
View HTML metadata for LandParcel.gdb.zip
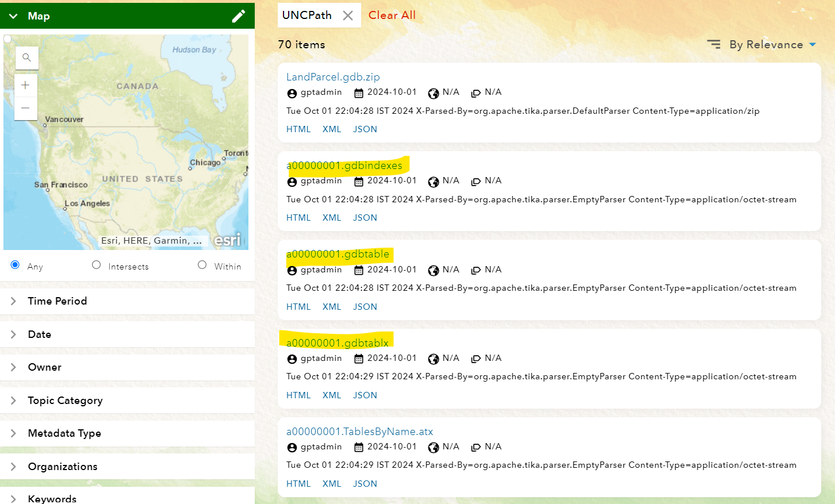[298, 129]
